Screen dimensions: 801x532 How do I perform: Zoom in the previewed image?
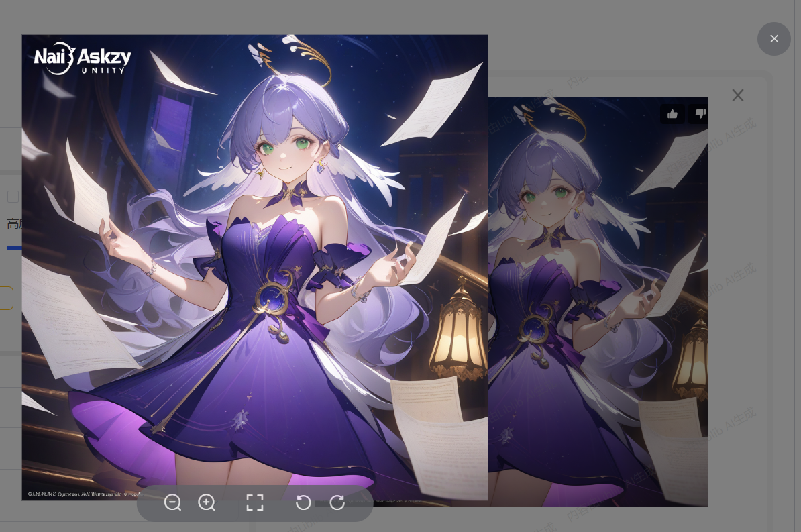tap(207, 502)
